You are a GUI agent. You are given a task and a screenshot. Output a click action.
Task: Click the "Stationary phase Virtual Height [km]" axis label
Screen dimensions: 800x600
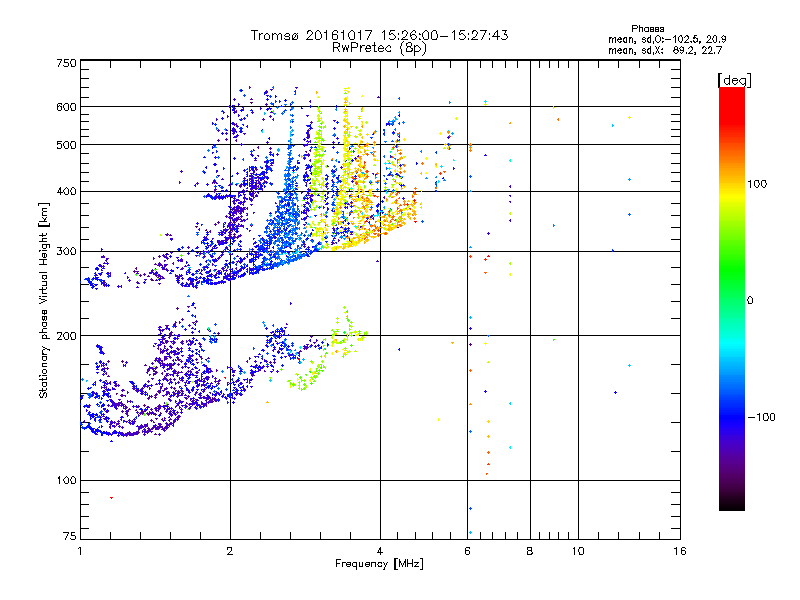click(x=44, y=300)
